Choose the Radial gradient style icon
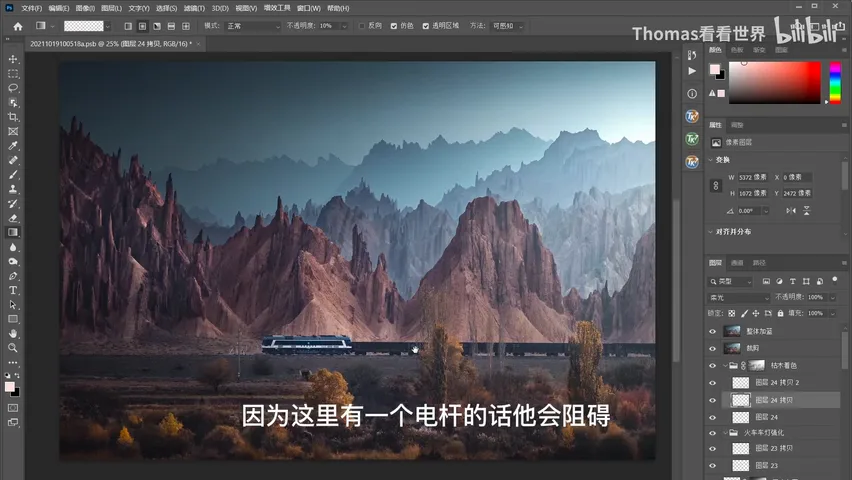This screenshot has height=480, width=852. 142,26
